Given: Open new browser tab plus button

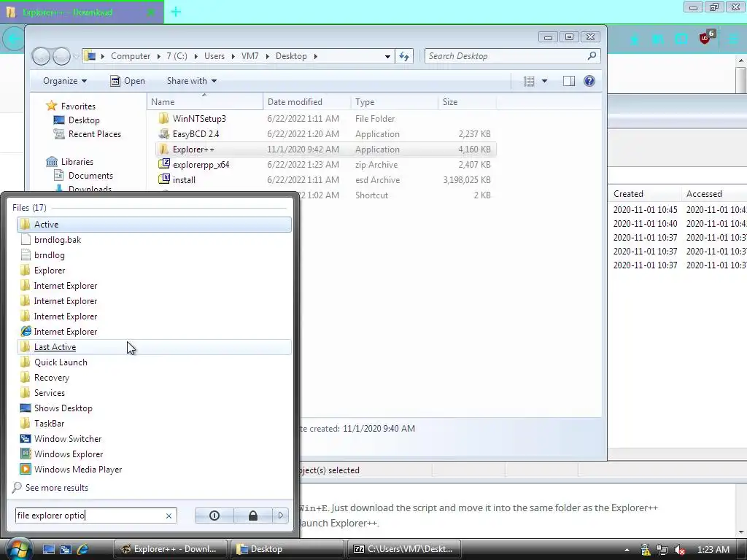Looking at the screenshot, I should pos(176,12).
